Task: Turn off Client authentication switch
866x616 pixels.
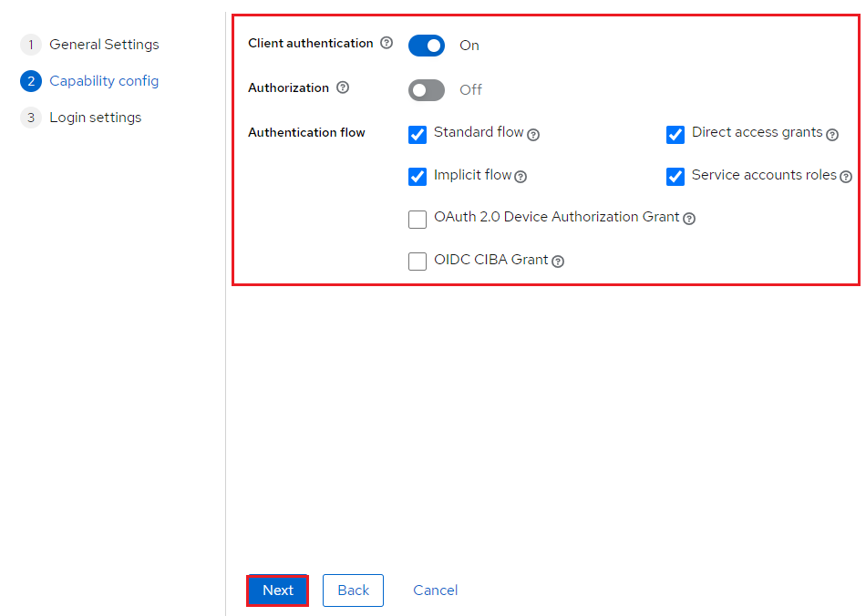Action: (x=427, y=46)
